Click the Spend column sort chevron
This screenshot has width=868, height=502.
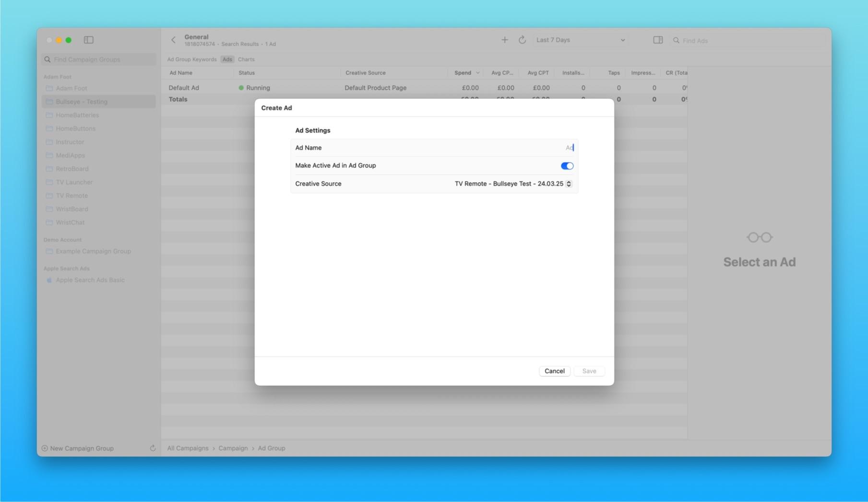pos(477,73)
